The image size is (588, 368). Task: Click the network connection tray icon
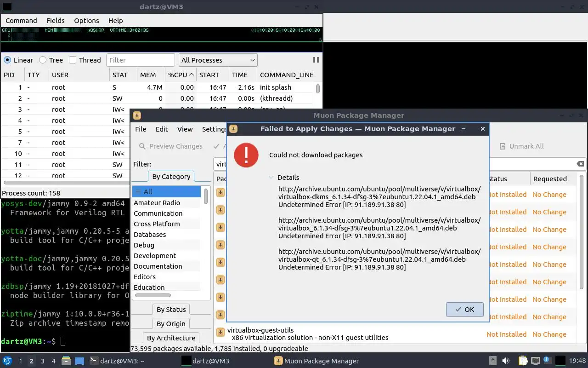[535, 361]
